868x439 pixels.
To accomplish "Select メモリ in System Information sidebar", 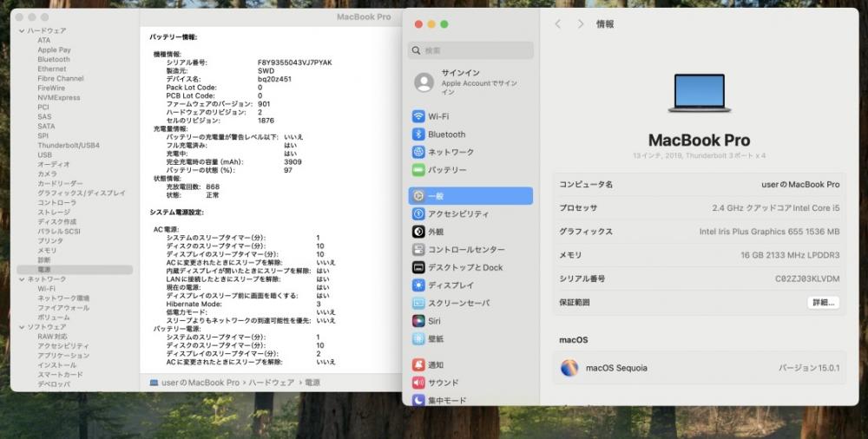I will point(47,250).
